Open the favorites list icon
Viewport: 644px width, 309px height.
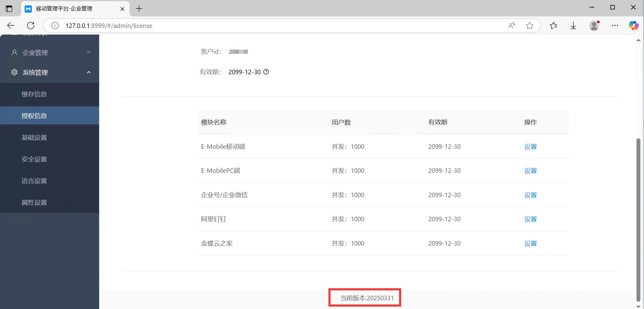click(x=554, y=26)
